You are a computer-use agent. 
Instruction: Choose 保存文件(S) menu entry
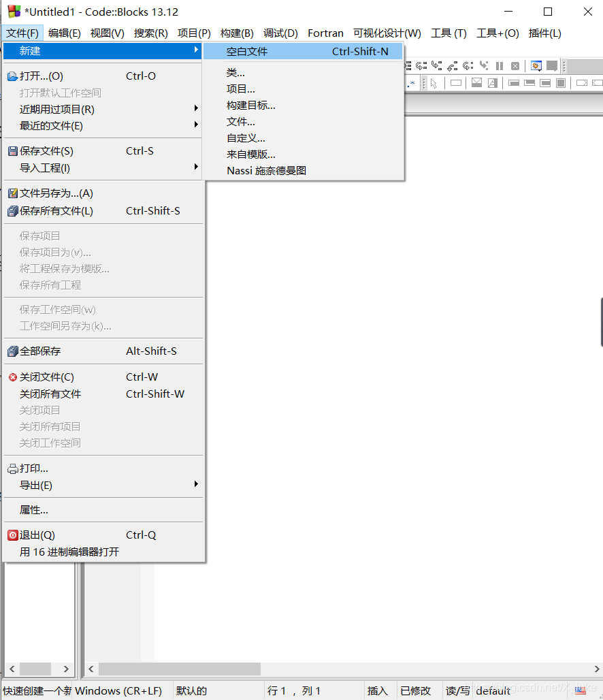103,151
